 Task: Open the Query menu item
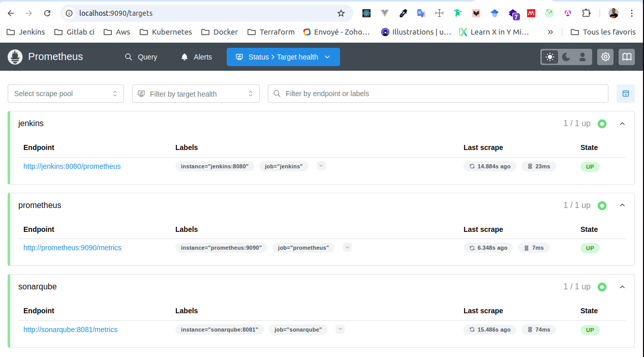(141, 57)
